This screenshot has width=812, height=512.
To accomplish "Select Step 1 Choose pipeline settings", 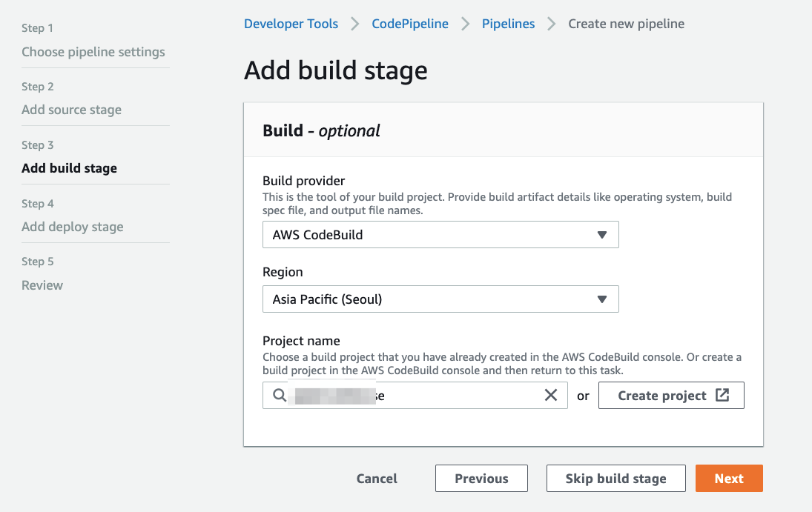I will [93, 52].
